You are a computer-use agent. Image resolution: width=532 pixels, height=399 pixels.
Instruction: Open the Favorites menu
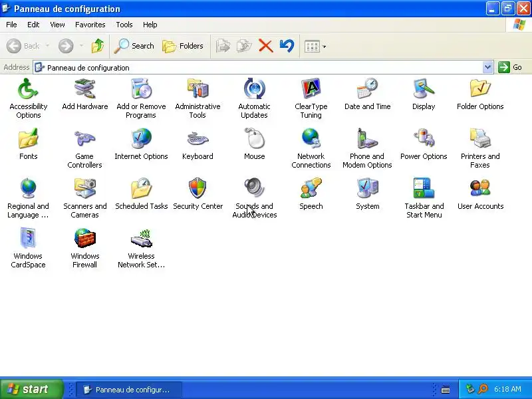pos(90,25)
